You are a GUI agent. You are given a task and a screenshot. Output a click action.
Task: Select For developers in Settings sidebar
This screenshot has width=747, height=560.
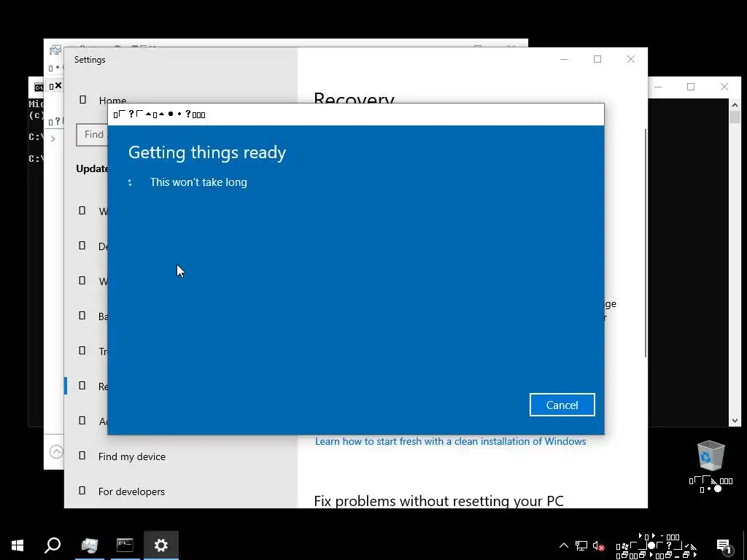[131, 491]
